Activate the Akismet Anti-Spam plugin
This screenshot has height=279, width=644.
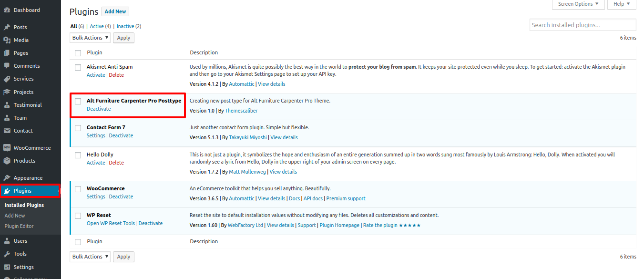(x=96, y=75)
